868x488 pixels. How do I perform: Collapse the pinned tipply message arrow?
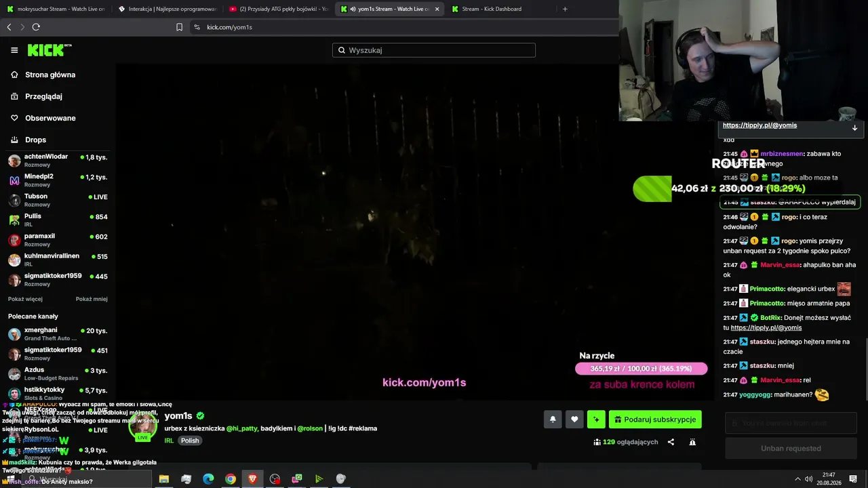pos(854,127)
